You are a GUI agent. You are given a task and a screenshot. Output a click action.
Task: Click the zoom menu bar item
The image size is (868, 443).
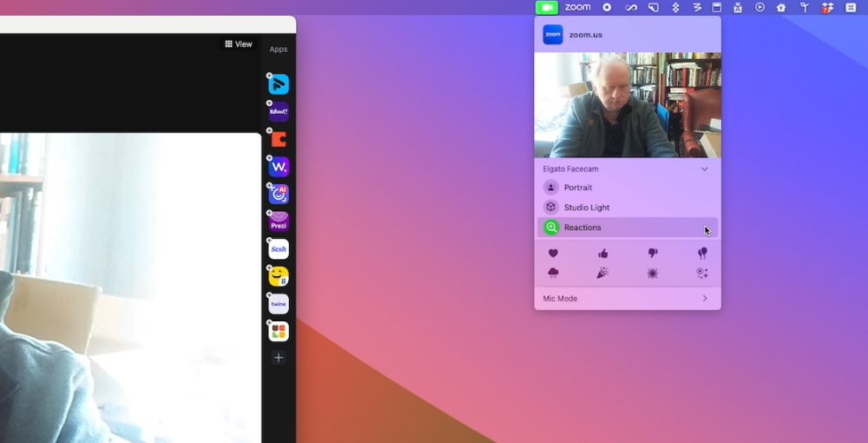point(577,7)
